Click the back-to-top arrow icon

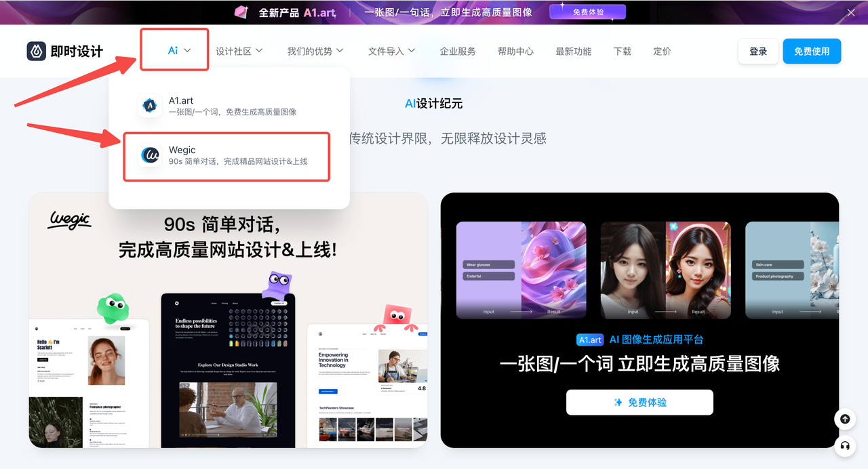pyautogui.click(x=845, y=419)
